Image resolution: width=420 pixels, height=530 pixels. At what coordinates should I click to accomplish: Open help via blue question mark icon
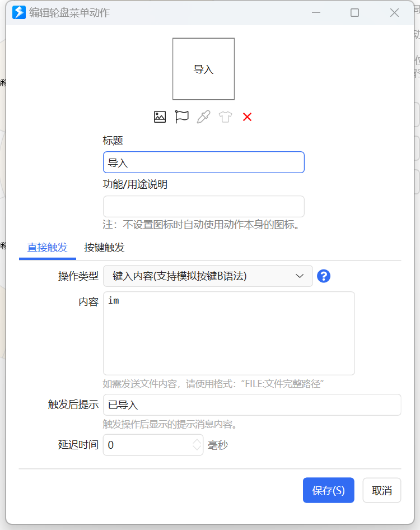(x=324, y=276)
